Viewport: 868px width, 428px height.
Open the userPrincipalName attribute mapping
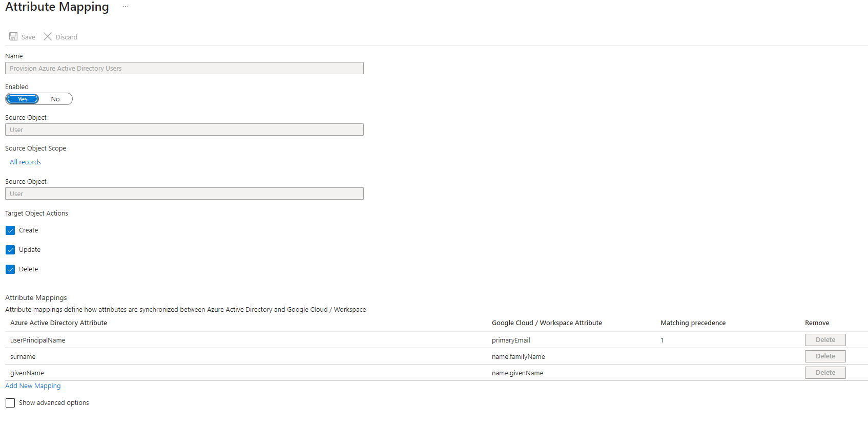point(37,340)
